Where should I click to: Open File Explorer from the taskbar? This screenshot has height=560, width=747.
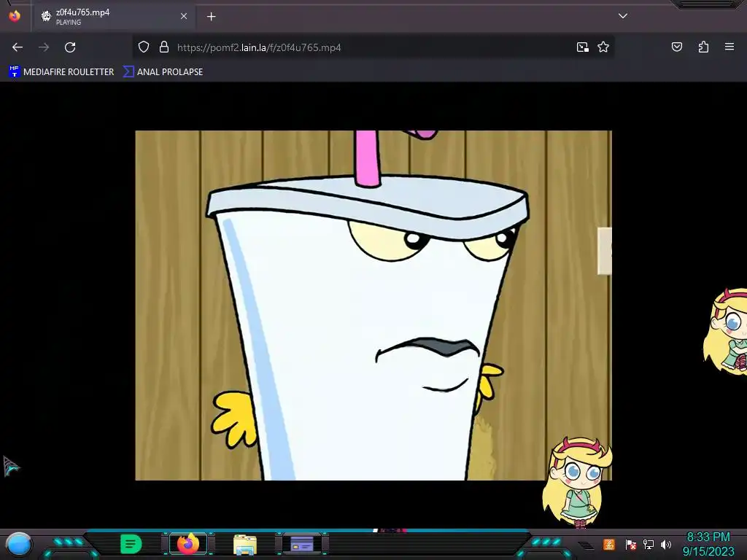(x=245, y=544)
